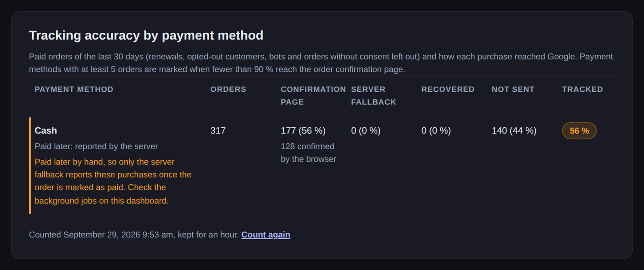This screenshot has width=644, height=270.
Task: Click the 'Not sent' column header
Action: click(513, 89)
